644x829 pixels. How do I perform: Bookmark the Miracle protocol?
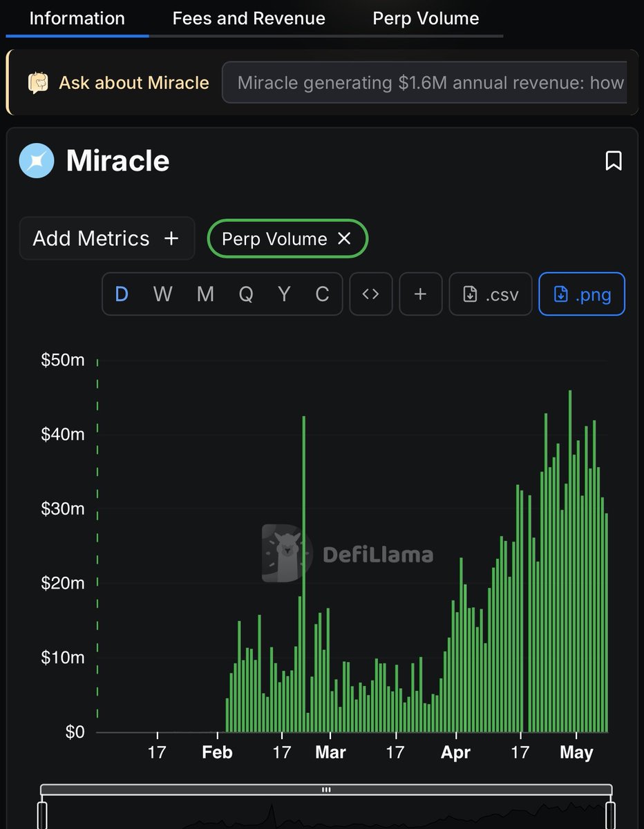point(614,161)
